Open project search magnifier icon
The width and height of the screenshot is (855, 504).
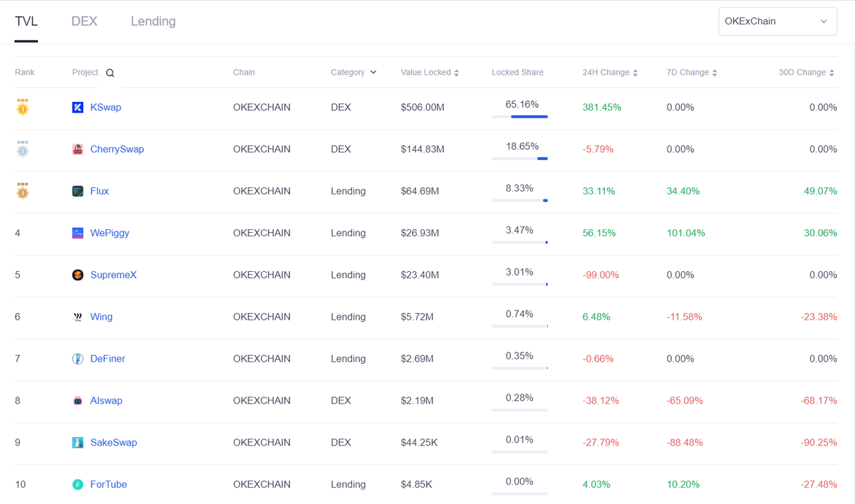(x=110, y=73)
